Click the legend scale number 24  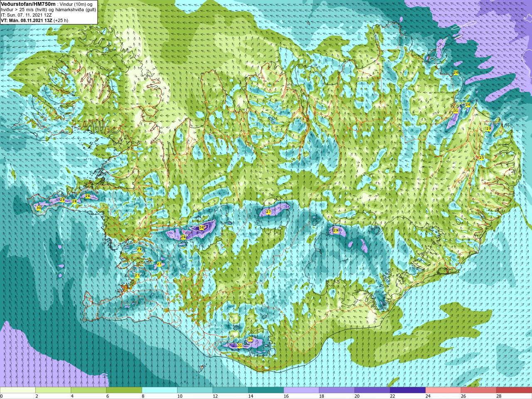tap(428, 396)
